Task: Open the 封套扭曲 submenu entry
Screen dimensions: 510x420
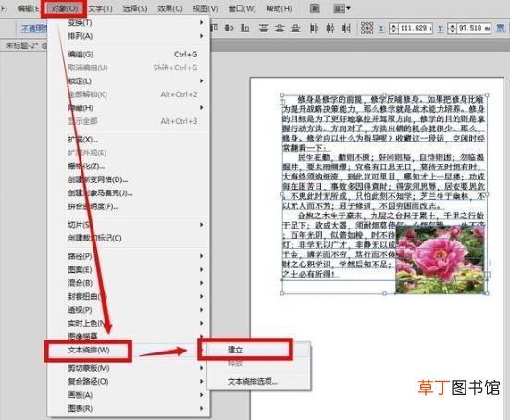Action: (129, 296)
